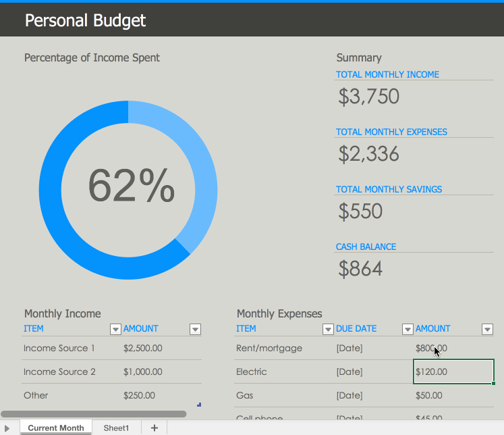Image resolution: width=504 pixels, height=435 pixels.
Task: Open the Monthly Expenses ITEM filter dropdown
Action: [x=328, y=329]
